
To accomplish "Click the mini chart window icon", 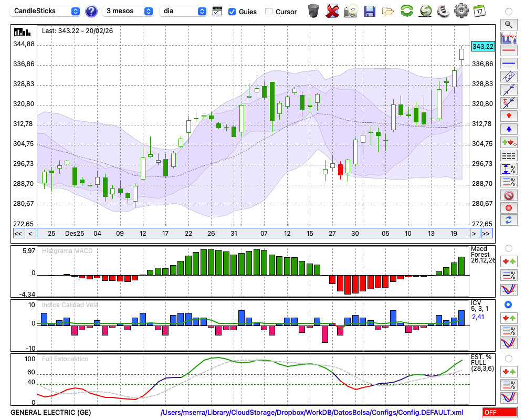I will 217,12.
